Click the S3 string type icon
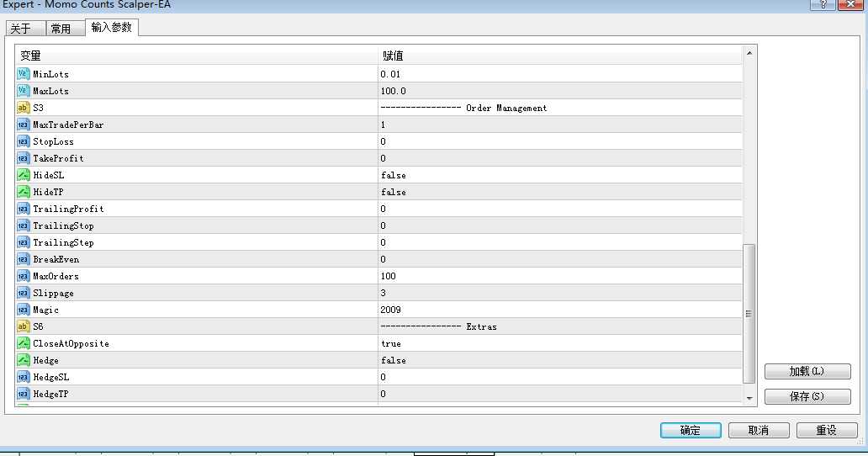Image resolution: width=868 pixels, height=456 pixels. (24, 108)
